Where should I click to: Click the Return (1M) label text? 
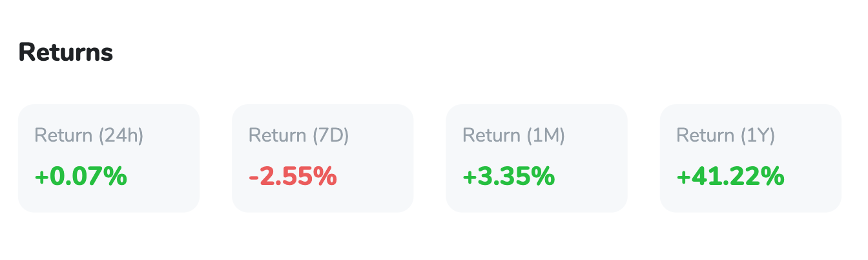[x=514, y=136]
